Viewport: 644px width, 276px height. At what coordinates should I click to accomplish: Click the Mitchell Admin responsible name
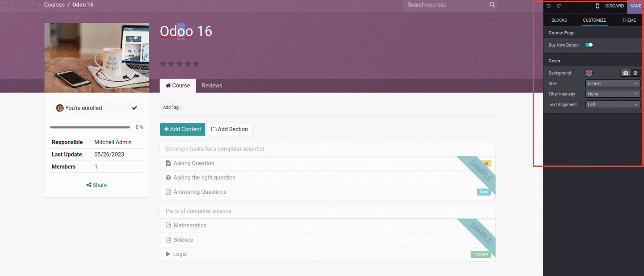click(113, 142)
